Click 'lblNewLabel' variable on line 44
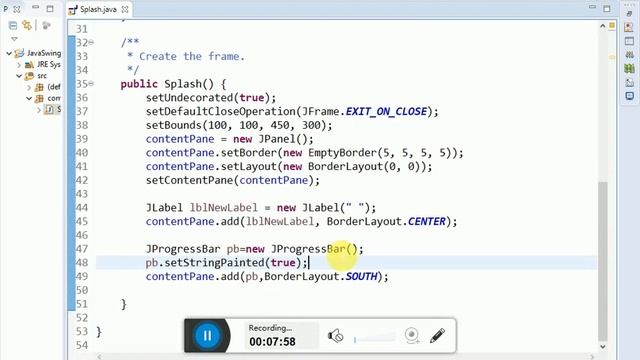Viewport: 640px width, 360px height. [x=224, y=207]
